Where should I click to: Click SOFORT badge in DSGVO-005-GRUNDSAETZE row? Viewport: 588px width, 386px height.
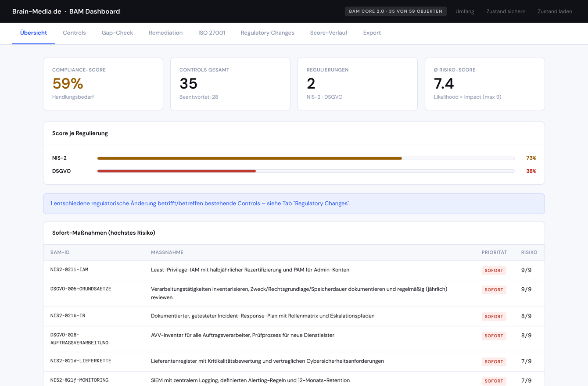[x=494, y=290]
